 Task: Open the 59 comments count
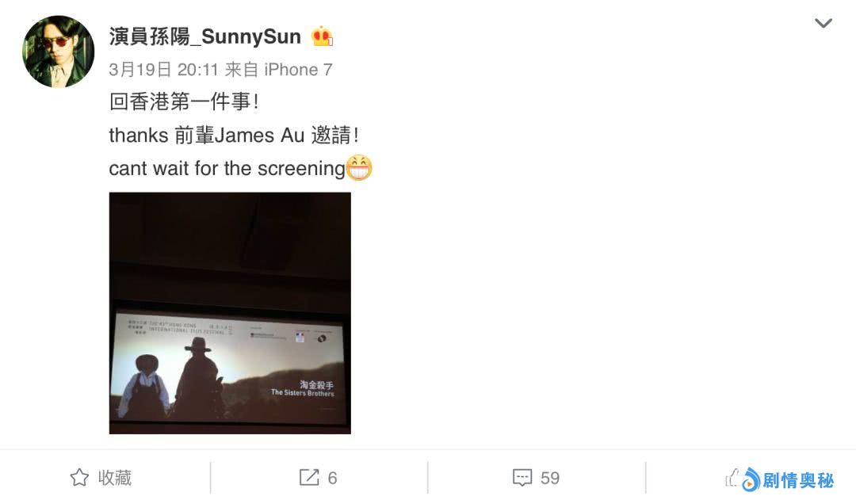tap(550, 479)
